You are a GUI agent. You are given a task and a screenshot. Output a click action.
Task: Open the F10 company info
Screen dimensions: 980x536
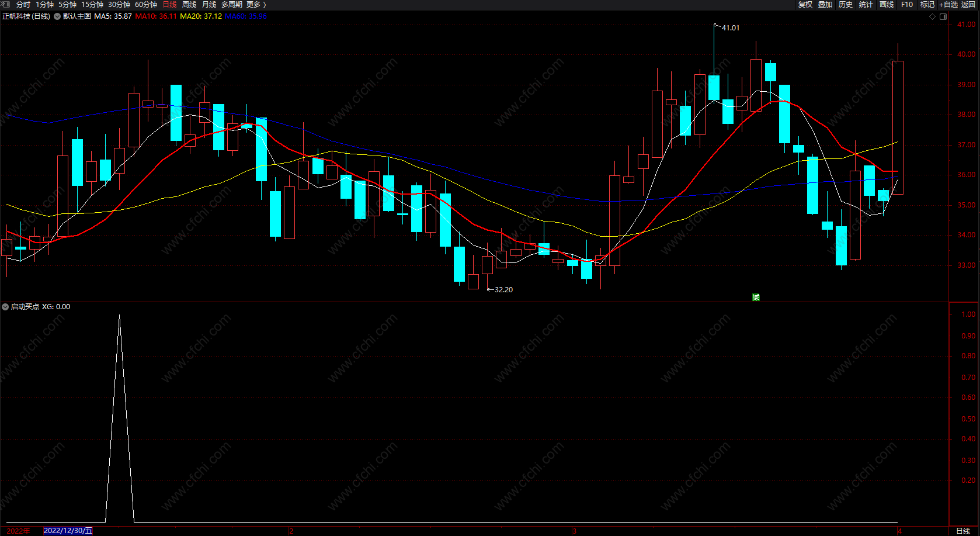click(907, 5)
